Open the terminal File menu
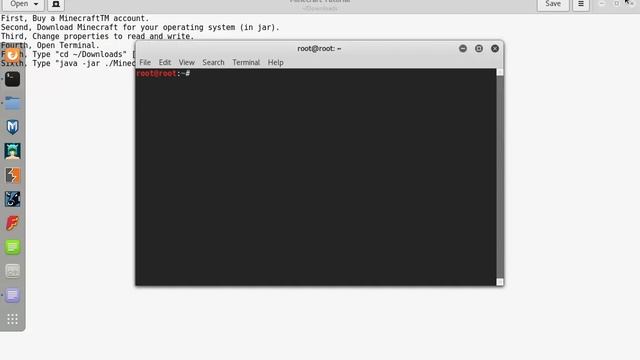 pyautogui.click(x=145, y=62)
